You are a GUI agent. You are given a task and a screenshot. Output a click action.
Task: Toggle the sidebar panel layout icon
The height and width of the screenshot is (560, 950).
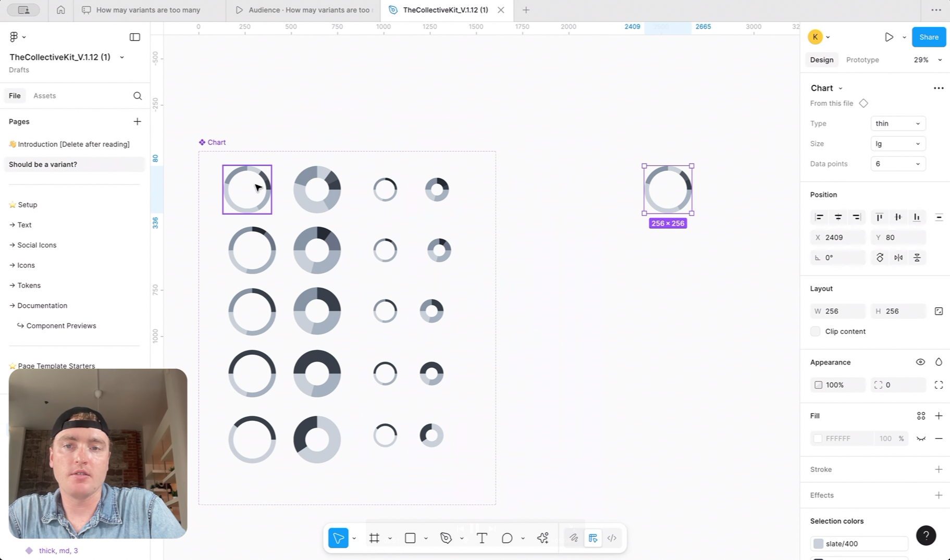tap(135, 37)
